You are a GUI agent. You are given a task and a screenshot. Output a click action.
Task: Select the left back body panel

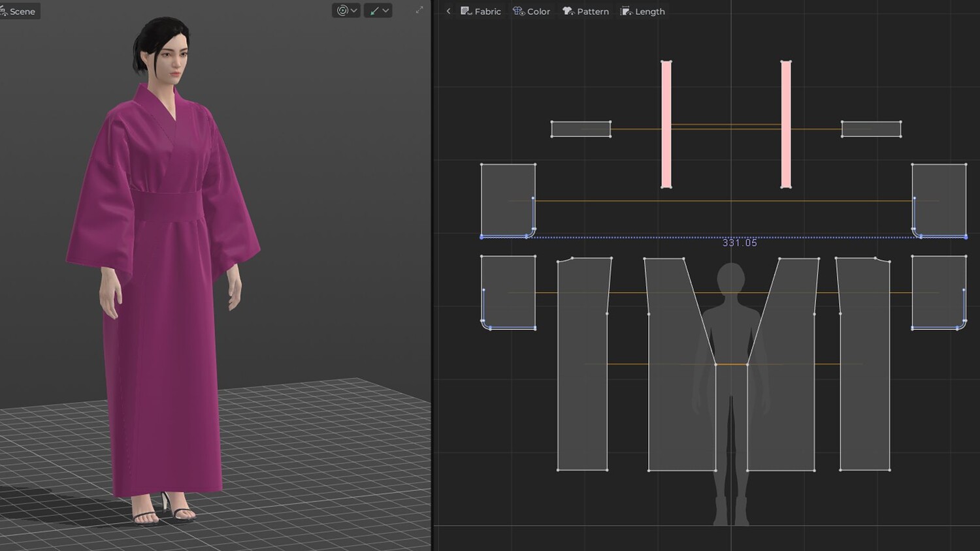pos(583,364)
